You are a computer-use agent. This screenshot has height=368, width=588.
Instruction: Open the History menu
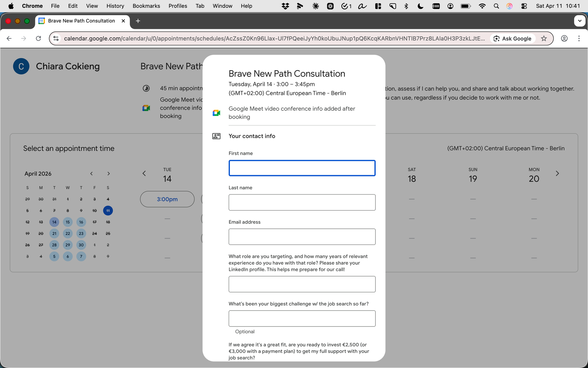pyautogui.click(x=115, y=6)
